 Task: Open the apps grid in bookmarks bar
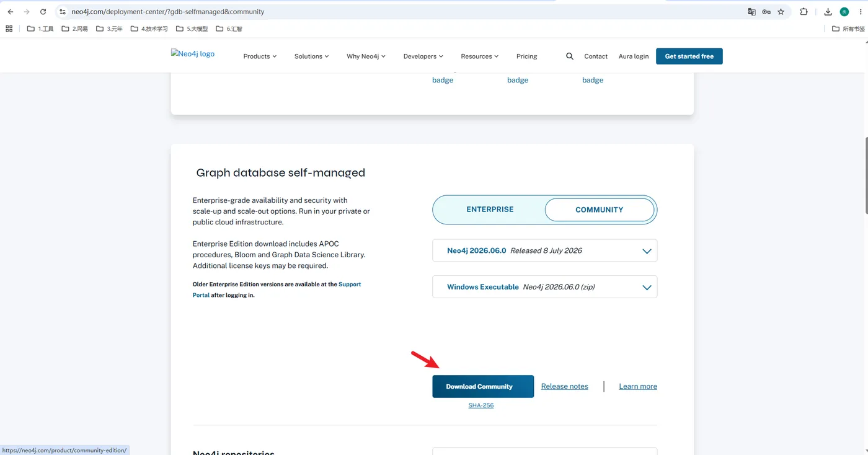coord(9,29)
